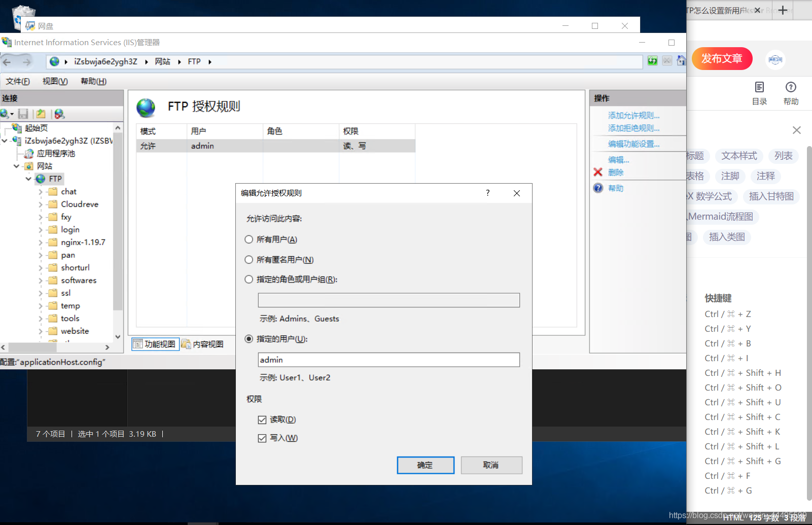This screenshot has width=812, height=525.
Task: Select the 所有匿名用户 radio option
Action: click(x=249, y=260)
